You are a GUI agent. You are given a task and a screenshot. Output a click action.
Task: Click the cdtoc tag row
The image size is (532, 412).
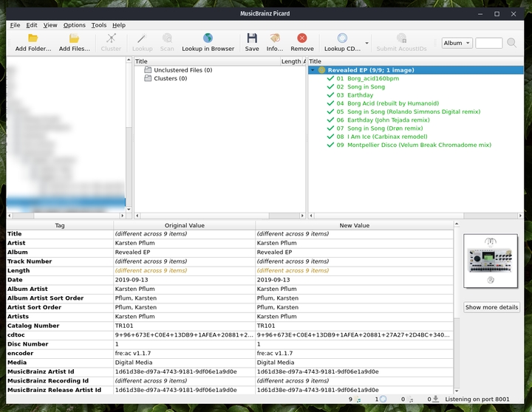[x=230, y=334]
